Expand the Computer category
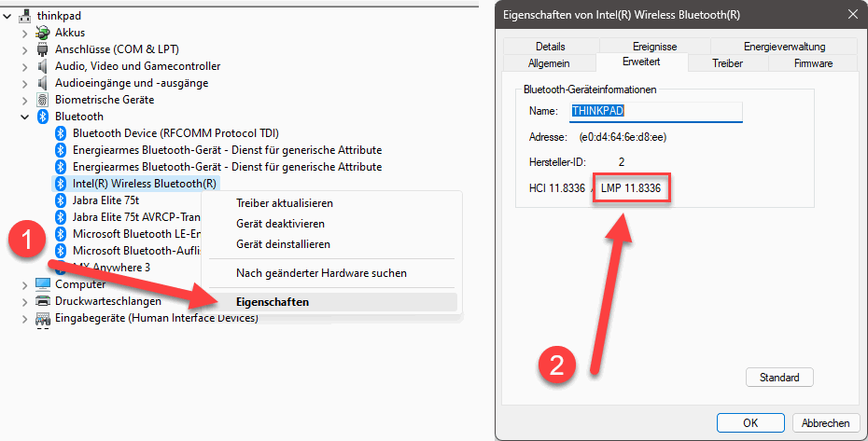 point(24,285)
